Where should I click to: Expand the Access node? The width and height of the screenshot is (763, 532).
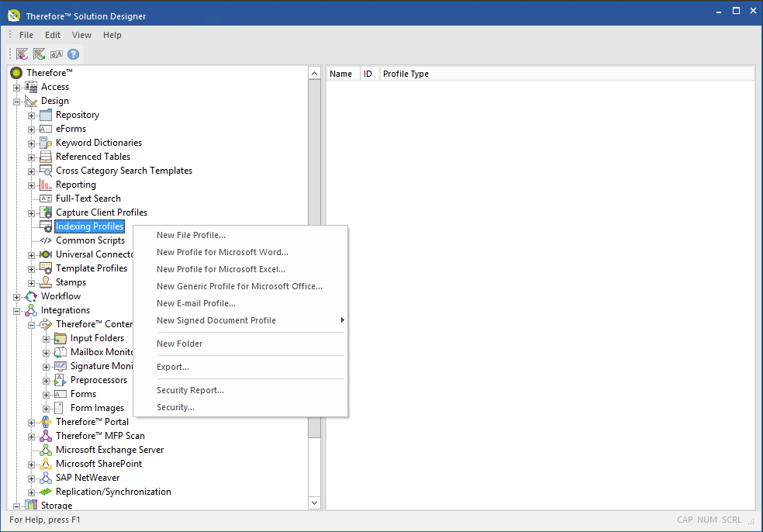pyautogui.click(x=16, y=88)
